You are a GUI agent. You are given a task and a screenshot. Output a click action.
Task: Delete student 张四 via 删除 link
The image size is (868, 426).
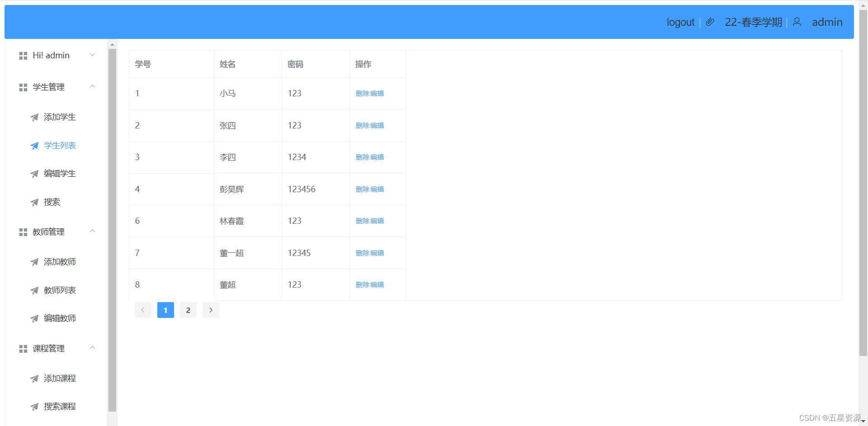pyautogui.click(x=363, y=126)
